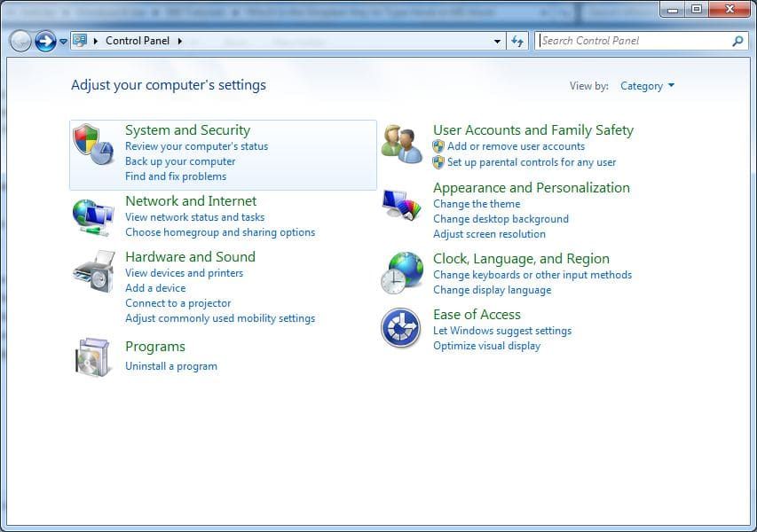Click Set up parental controls for any user
757x532 pixels.
click(530, 162)
